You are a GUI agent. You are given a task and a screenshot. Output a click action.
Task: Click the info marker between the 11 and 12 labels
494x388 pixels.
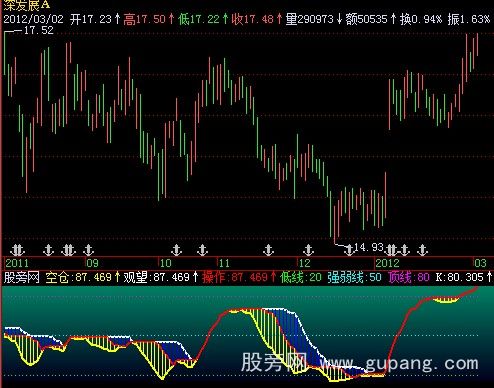pyautogui.click(x=268, y=250)
